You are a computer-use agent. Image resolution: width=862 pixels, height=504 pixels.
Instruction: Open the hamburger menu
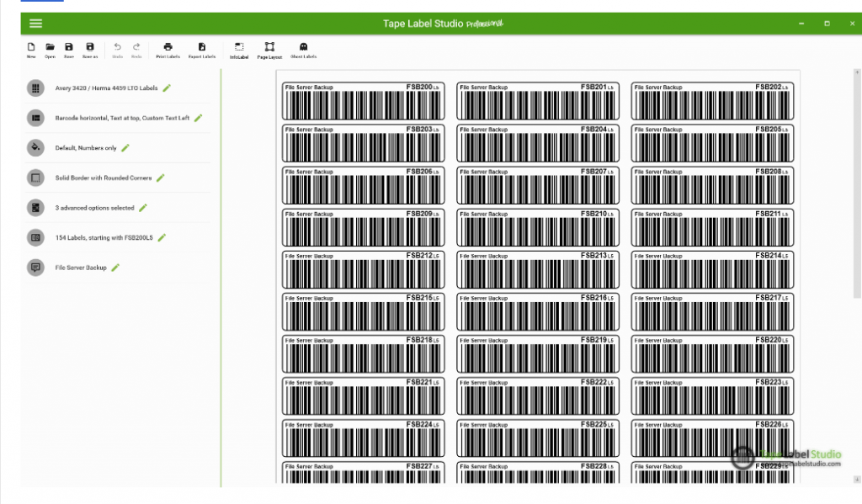[x=35, y=23]
